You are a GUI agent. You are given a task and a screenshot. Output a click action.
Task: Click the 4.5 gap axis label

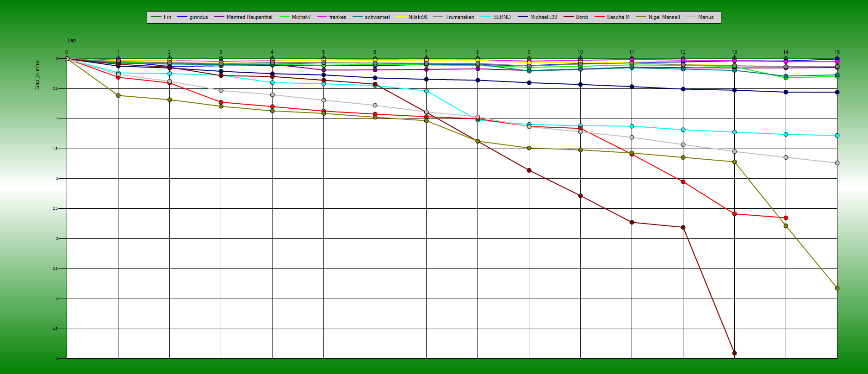[x=55, y=329]
